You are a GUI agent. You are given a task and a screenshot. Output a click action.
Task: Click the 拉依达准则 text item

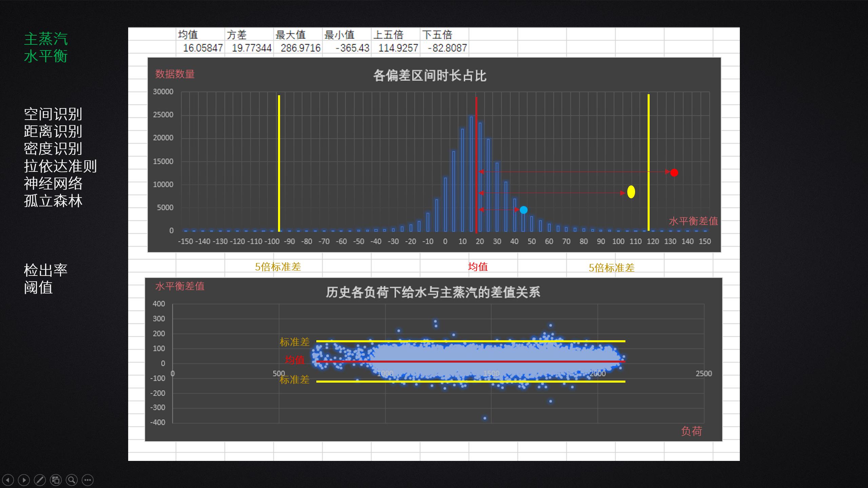click(60, 166)
